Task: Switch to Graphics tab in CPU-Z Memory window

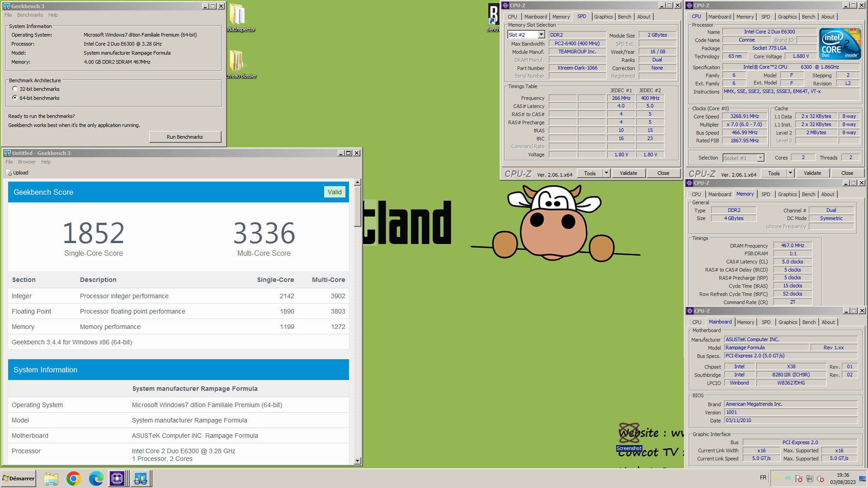Action: 787,194
